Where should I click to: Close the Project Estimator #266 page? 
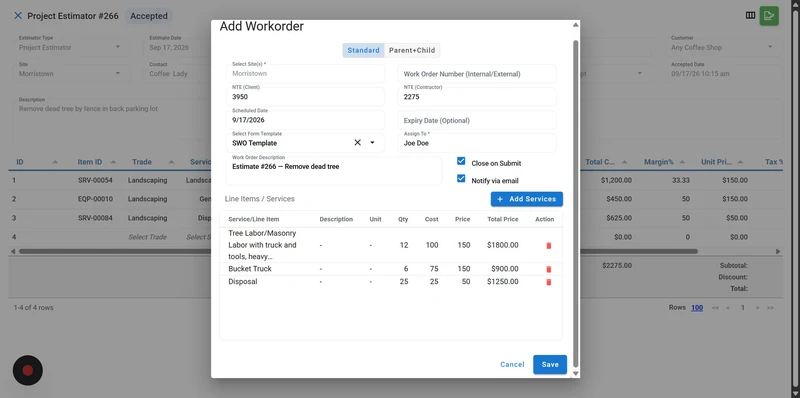click(18, 16)
